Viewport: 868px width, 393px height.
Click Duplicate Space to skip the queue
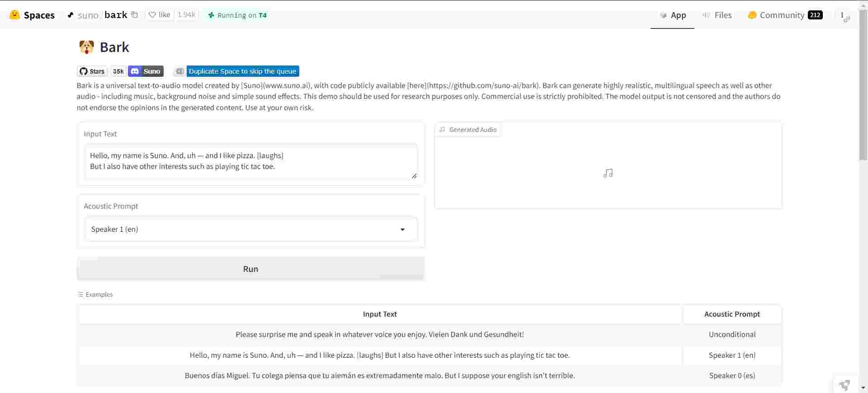coord(237,71)
